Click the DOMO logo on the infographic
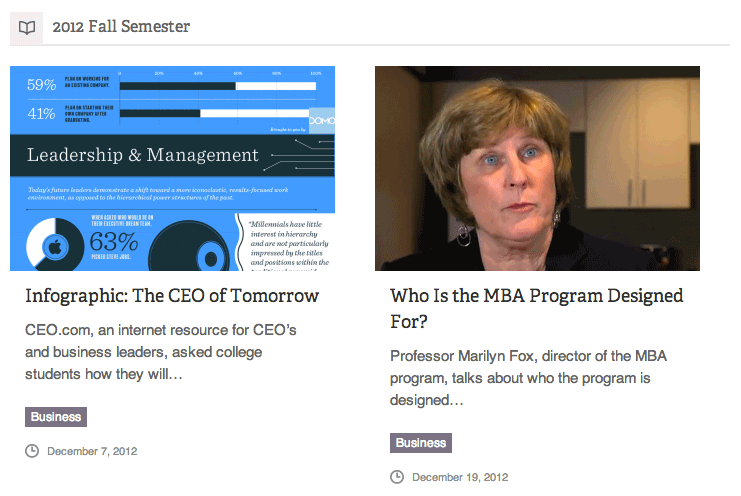The height and width of the screenshot is (496, 741). [x=322, y=121]
